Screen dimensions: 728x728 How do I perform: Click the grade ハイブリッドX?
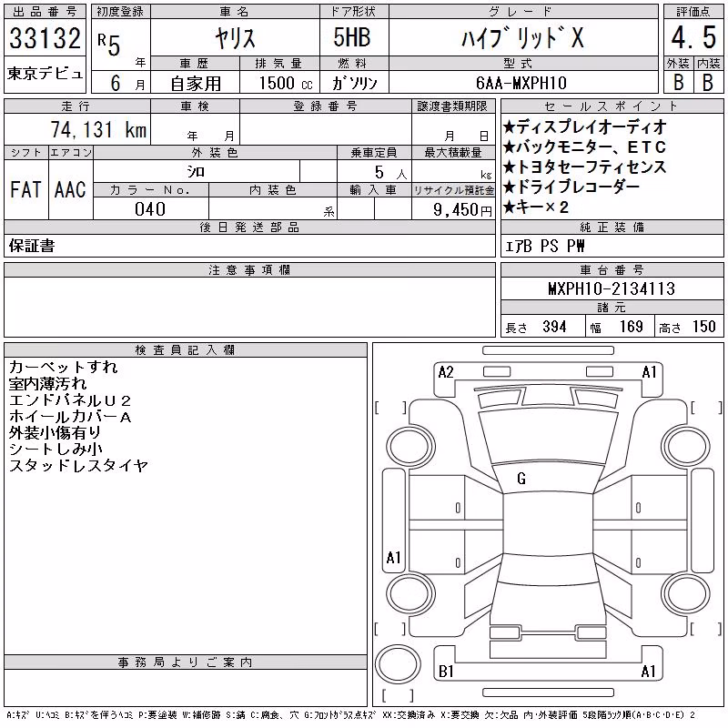click(x=522, y=37)
